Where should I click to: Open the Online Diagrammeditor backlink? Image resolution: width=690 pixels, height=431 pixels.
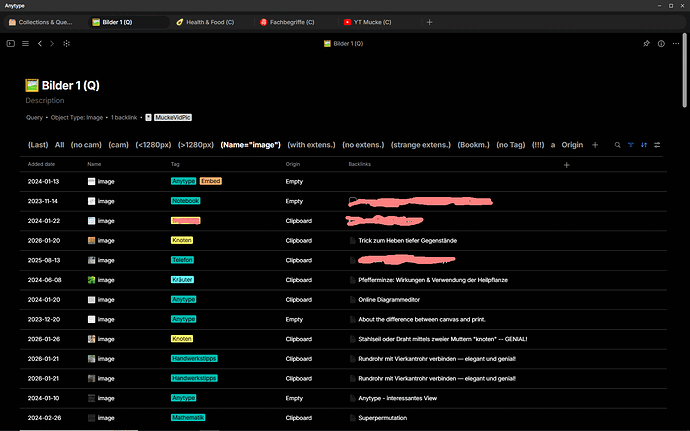click(x=389, y=300)
